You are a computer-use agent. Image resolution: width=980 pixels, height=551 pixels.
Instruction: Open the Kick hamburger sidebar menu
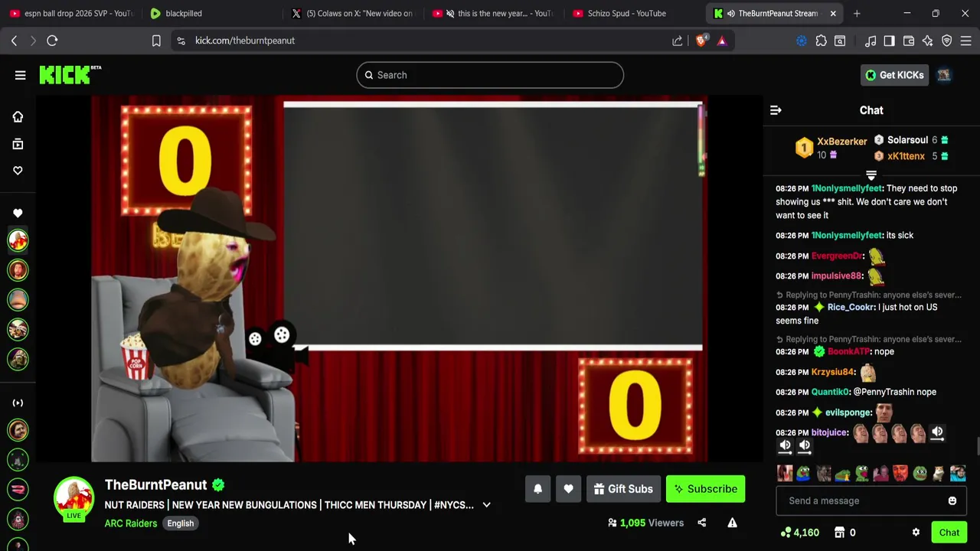(x=20, y=75)
